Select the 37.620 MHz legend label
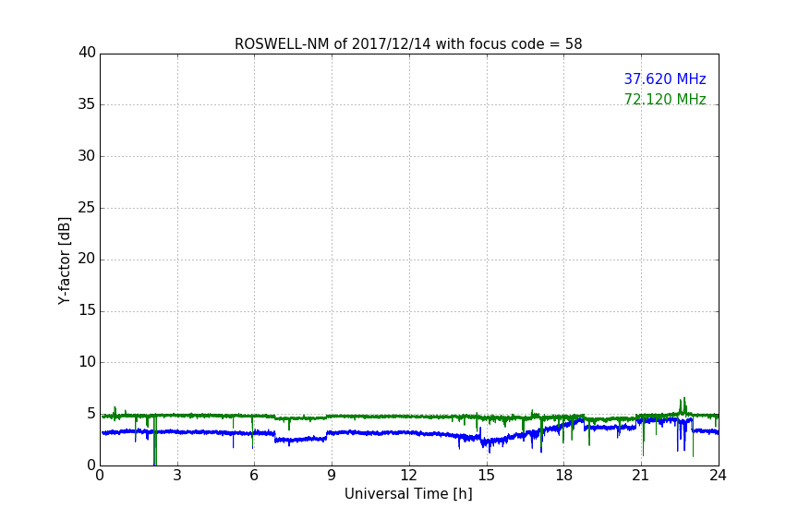 coord(665,79)
